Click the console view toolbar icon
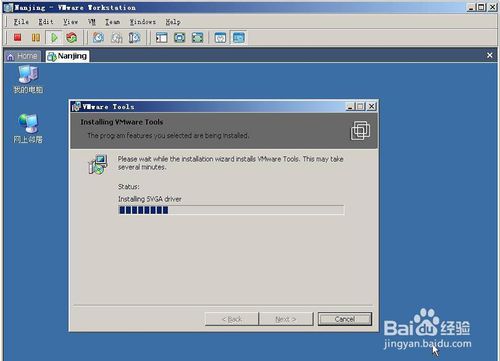The width and height of the screenshot is (500, 361). pos(238,38)
